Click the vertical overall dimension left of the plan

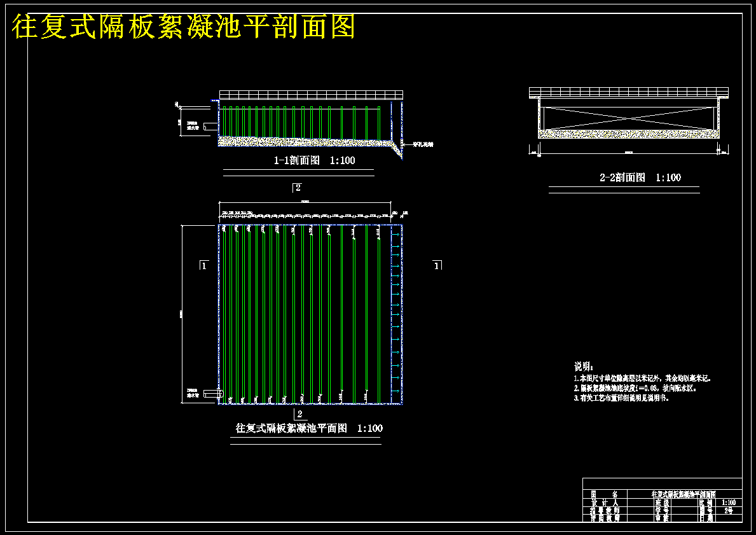click(x=181, y=314)
